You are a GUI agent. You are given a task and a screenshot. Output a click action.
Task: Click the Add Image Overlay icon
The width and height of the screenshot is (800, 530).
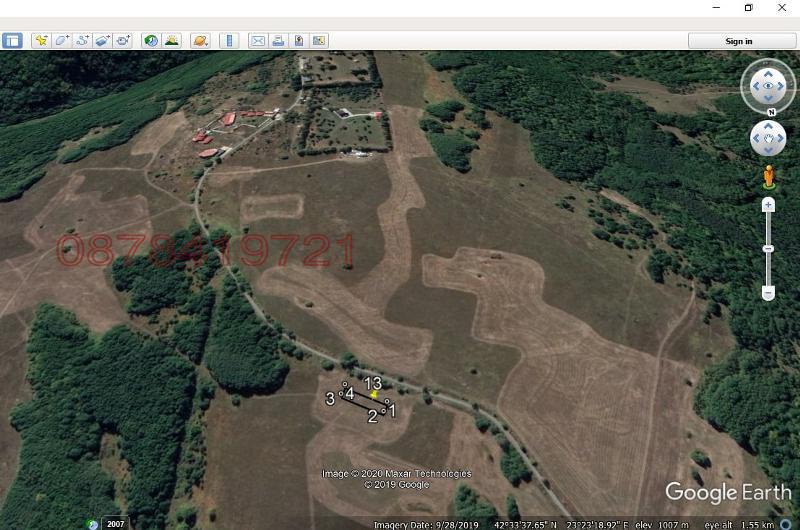[103, 41]
